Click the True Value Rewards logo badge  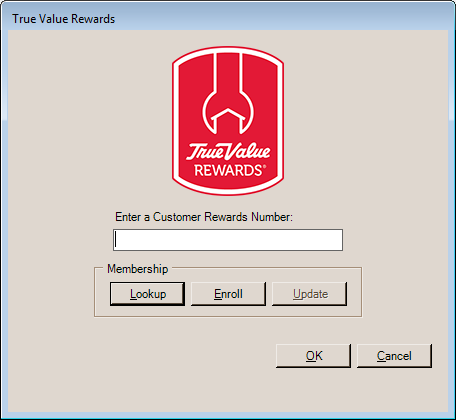(228, 121)
